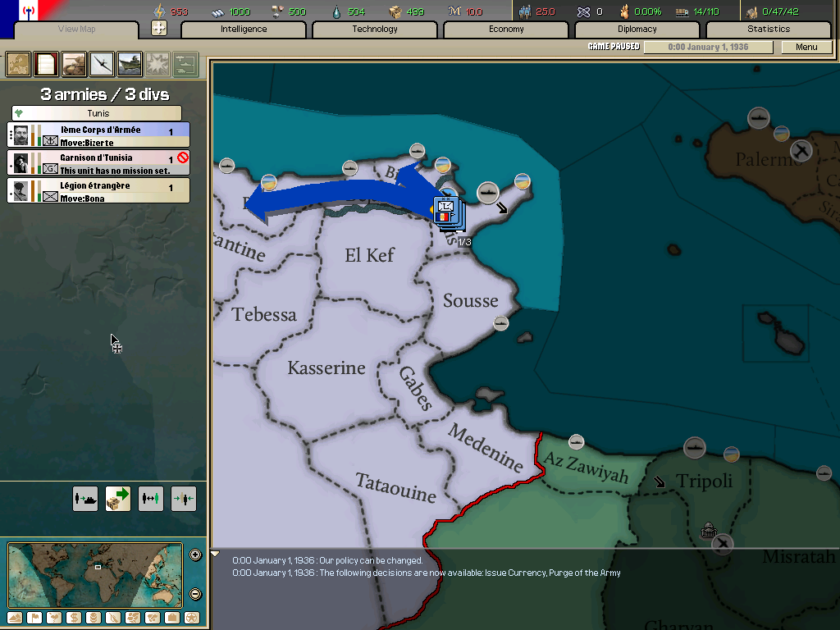Switch to the Diplomacy tab
The image size is (840, 630).
coord(637,30)
